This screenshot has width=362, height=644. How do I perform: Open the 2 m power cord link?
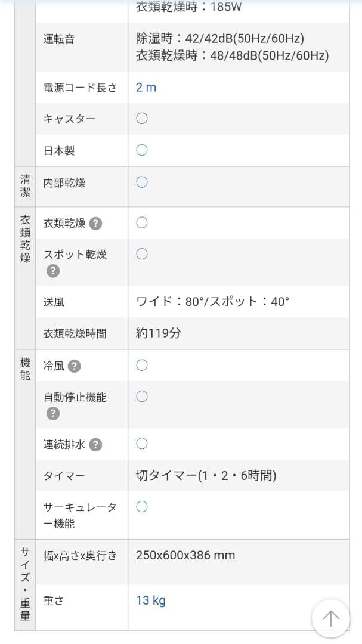coord(146,88)
